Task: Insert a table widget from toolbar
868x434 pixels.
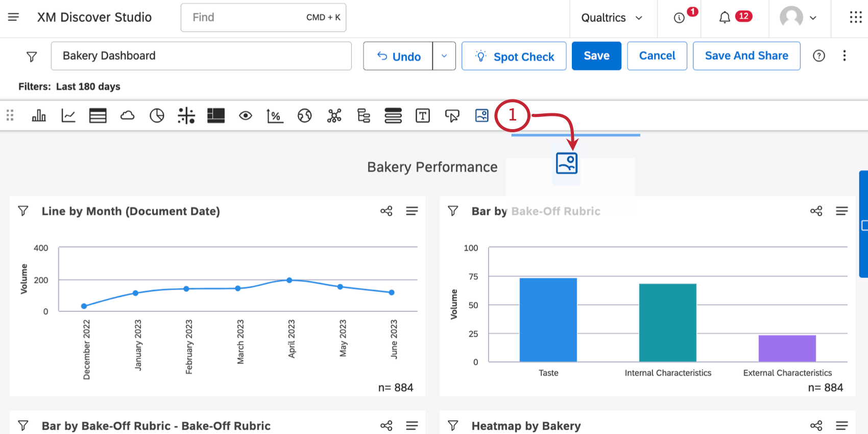Action: (98, 116)
